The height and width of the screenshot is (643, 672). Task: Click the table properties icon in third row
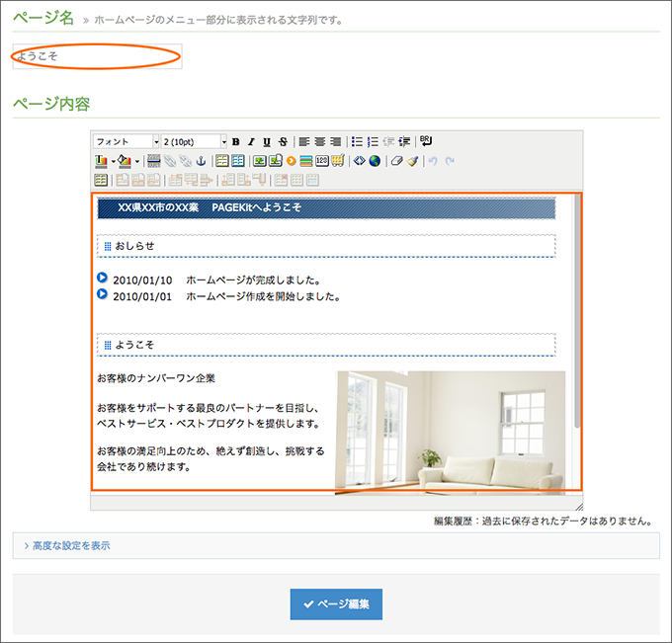101,180
